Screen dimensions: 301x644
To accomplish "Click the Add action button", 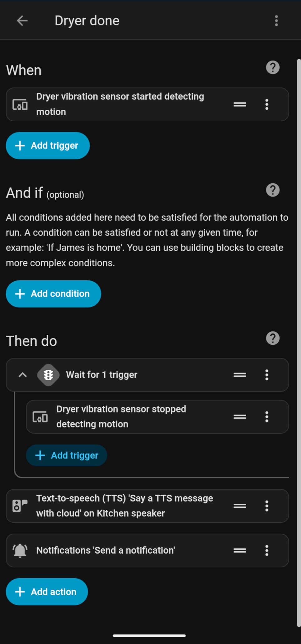I will (x=47, y=592).
